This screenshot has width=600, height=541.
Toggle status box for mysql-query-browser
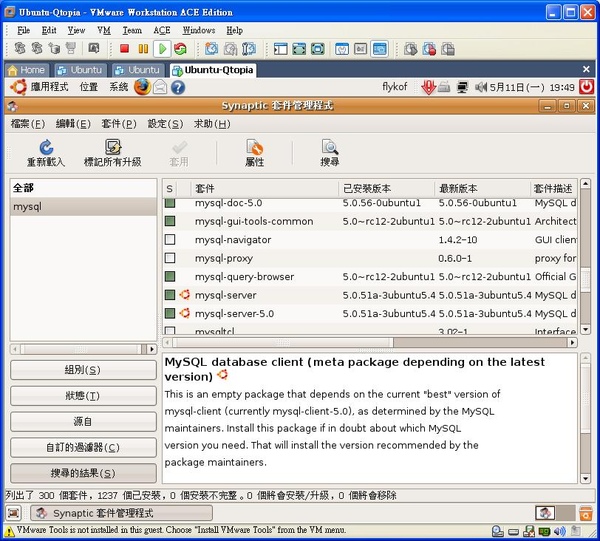(170, 276)
